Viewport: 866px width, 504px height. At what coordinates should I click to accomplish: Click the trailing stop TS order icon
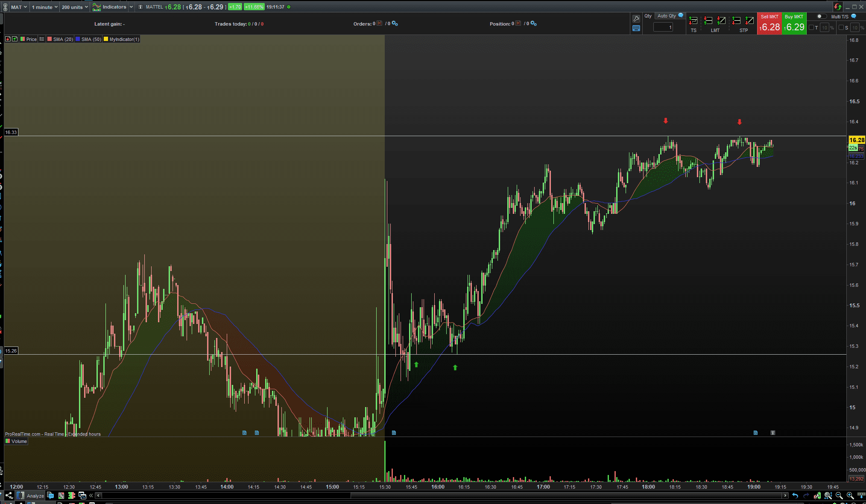click(693, 20)
